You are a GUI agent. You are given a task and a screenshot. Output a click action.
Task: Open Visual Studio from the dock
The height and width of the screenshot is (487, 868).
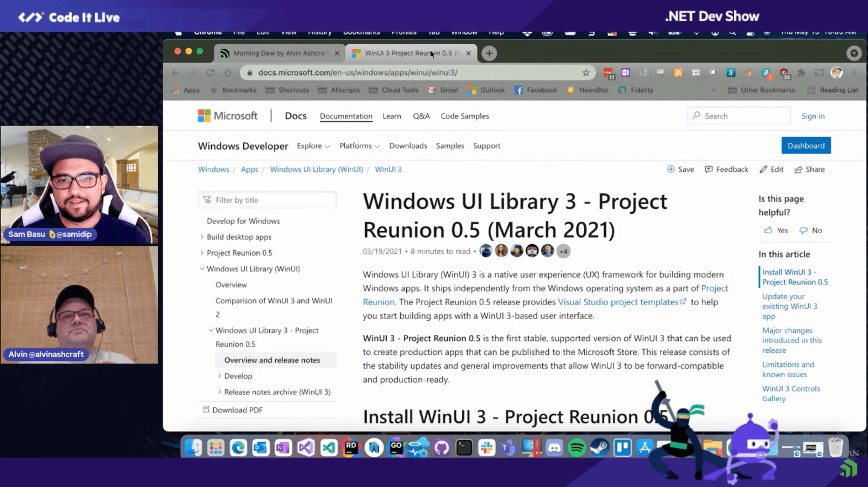coord(306,447)
